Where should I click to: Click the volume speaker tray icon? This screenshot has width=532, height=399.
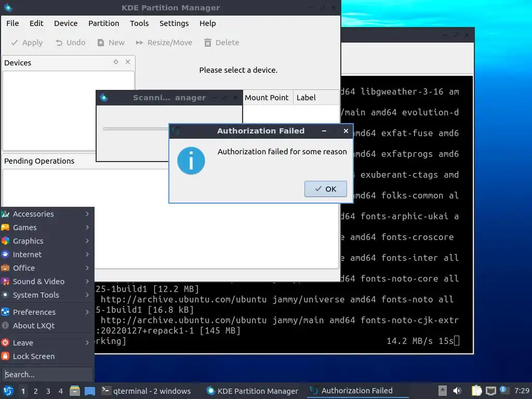click(457, 391)
